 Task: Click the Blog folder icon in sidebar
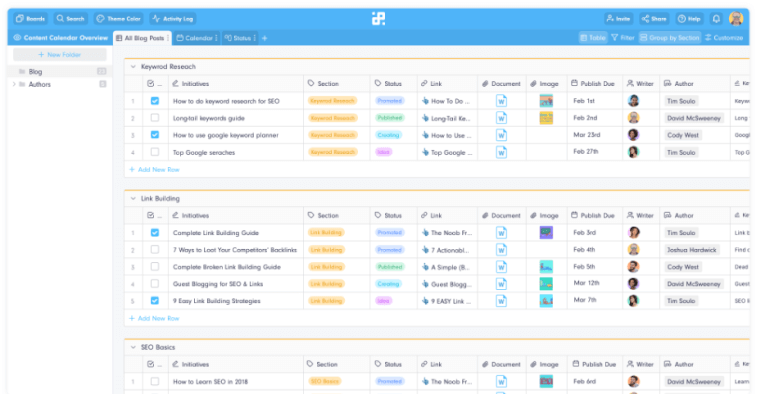[22, 72]
